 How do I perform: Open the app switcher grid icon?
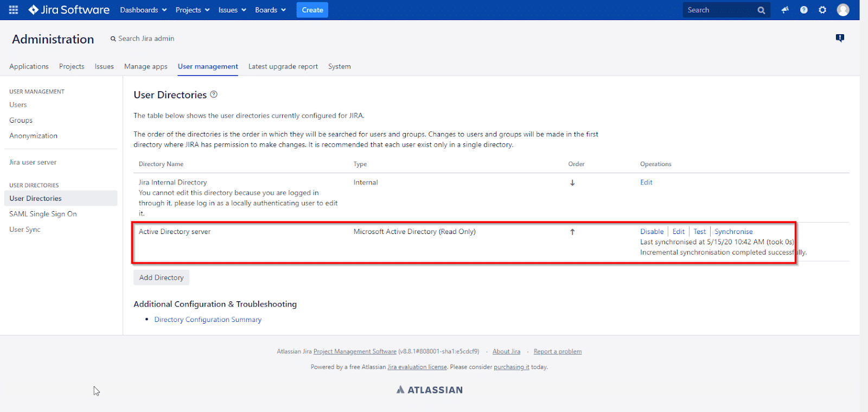[x=14, y=10]
